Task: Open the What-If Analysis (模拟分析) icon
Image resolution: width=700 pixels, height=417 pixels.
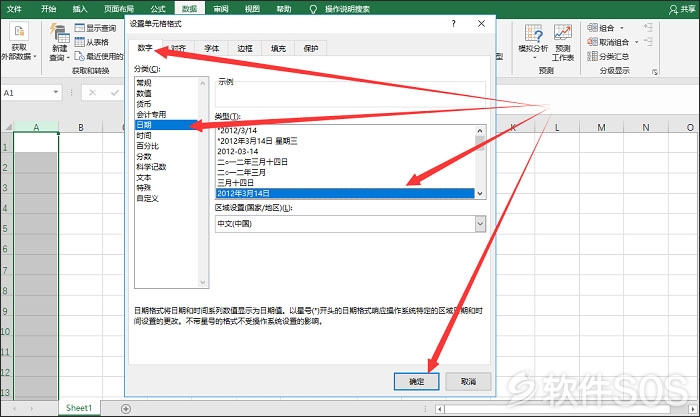Action: (x=533, y=33)
